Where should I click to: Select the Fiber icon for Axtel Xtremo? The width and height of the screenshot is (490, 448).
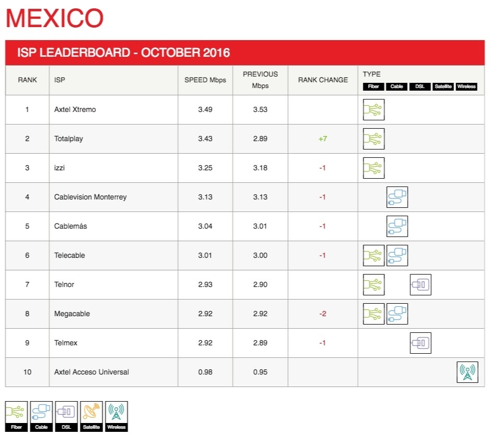coord(373,109)
